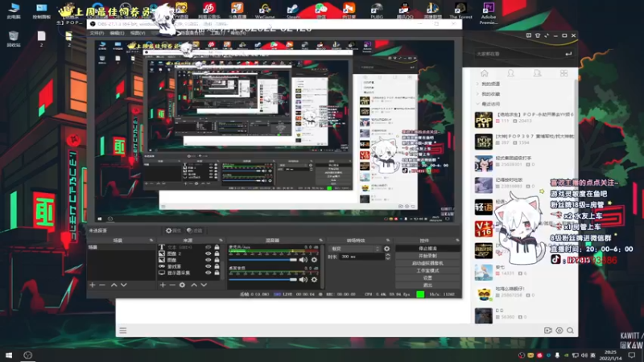The image size is (644, 362).
Task: Click the 工作室模式 button
Action: click(x=427, y=270)
